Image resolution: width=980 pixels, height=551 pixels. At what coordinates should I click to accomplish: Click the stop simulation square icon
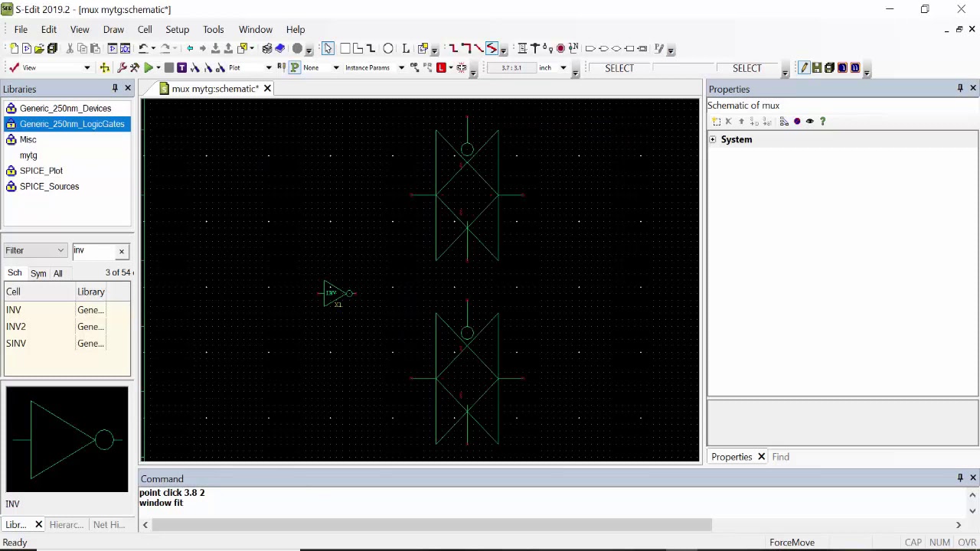pyautogui.click(x=169, y=68)
